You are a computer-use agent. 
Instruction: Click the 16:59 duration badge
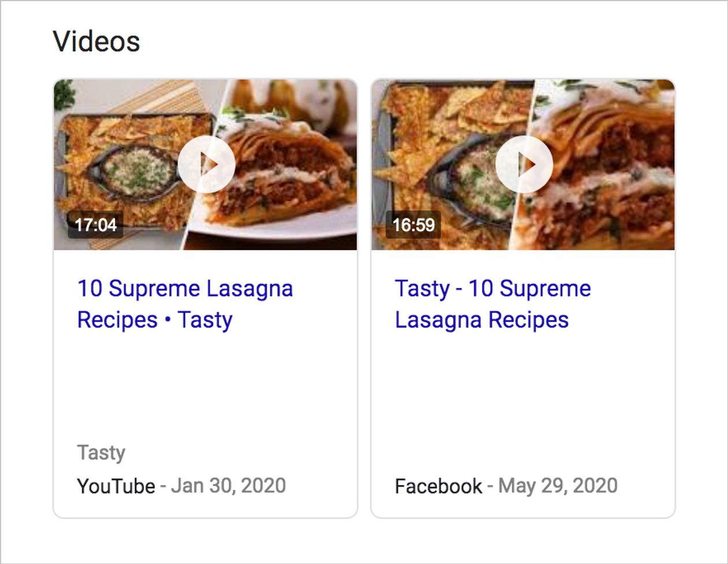(413, 225)
